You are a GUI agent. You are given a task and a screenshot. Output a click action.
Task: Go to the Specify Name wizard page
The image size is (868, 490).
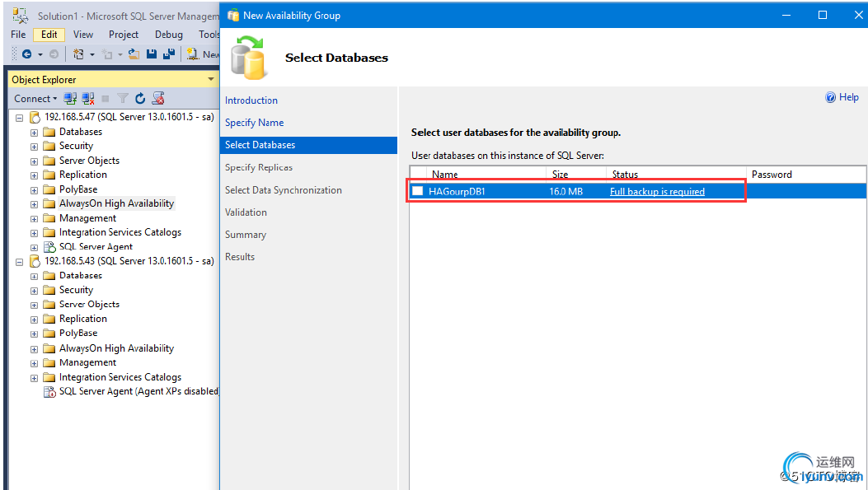pyautogui.click(x=254, y=123)
